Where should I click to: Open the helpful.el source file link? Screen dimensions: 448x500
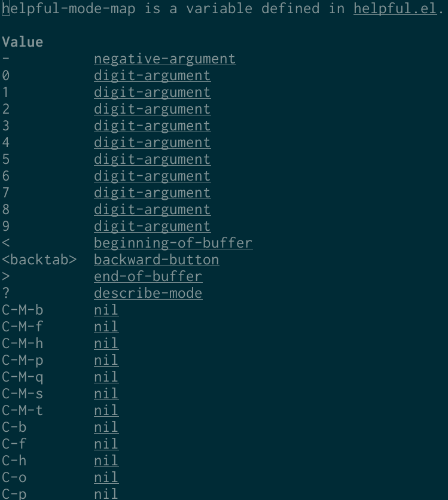coord(395,8)
